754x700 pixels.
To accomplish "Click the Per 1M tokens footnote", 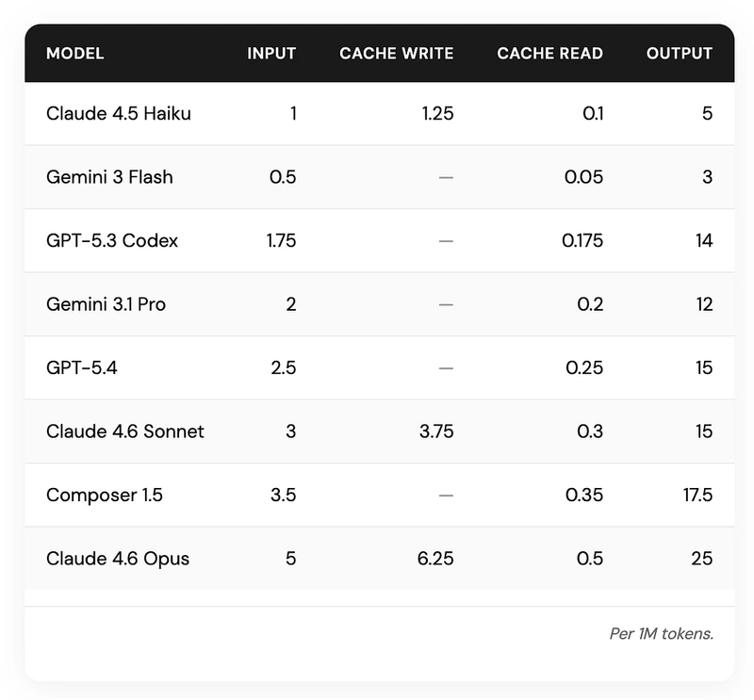I will click(662, 634).
